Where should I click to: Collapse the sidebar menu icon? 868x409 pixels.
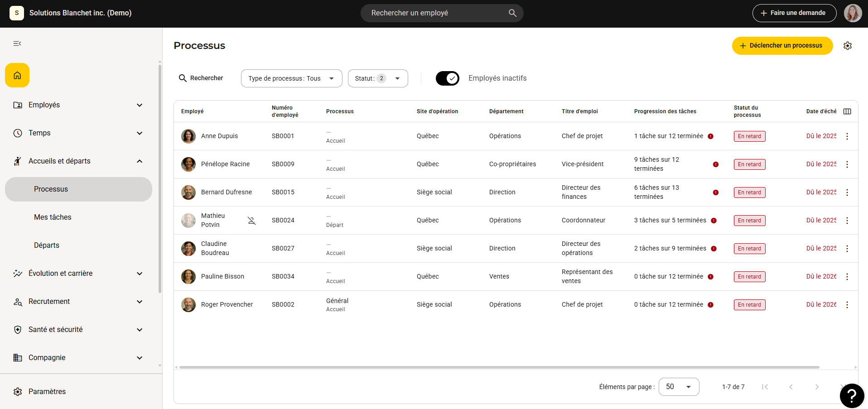17,43
